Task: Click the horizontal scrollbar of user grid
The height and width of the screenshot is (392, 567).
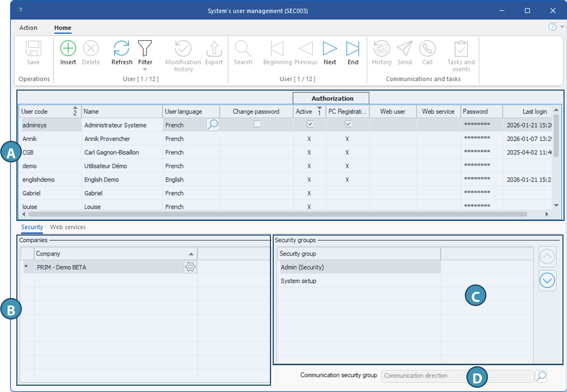Action: (x=279, y=214)
